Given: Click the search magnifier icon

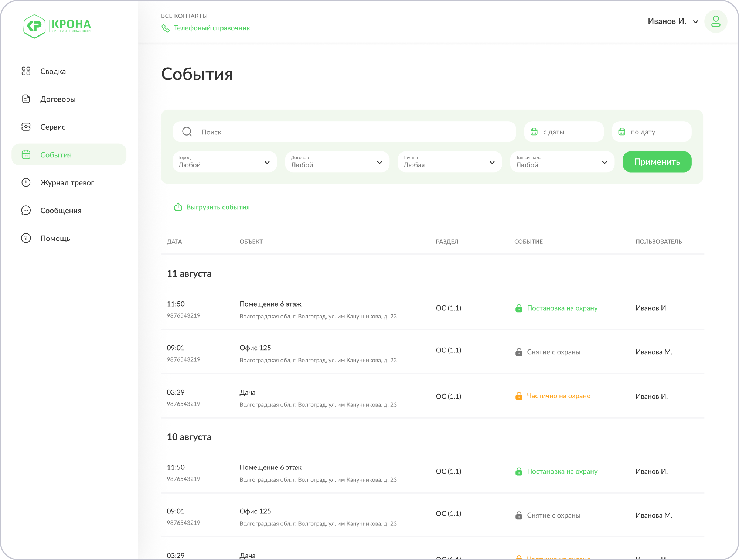Looking at the screenshot, I should point(187,132).
